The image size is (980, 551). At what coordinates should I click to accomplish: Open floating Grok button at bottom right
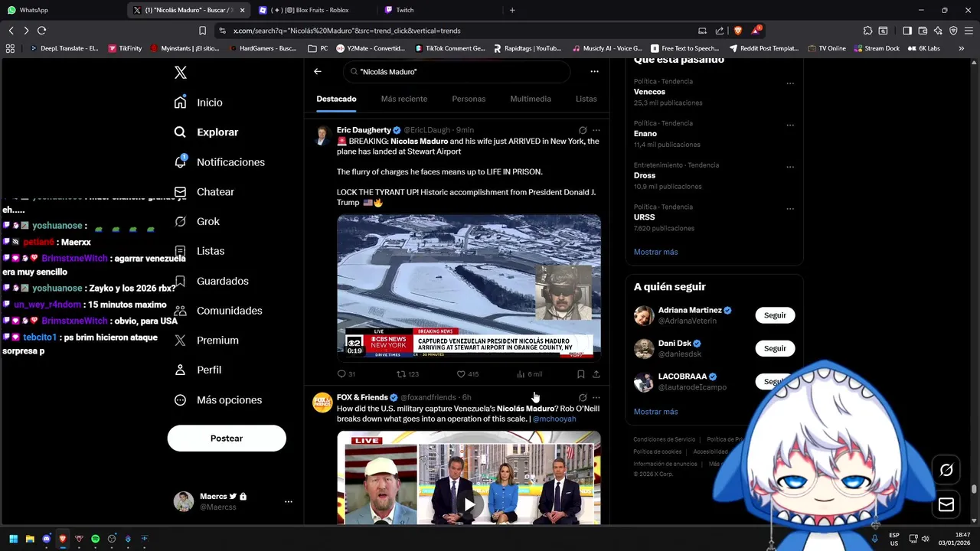[x=946, y=470]
